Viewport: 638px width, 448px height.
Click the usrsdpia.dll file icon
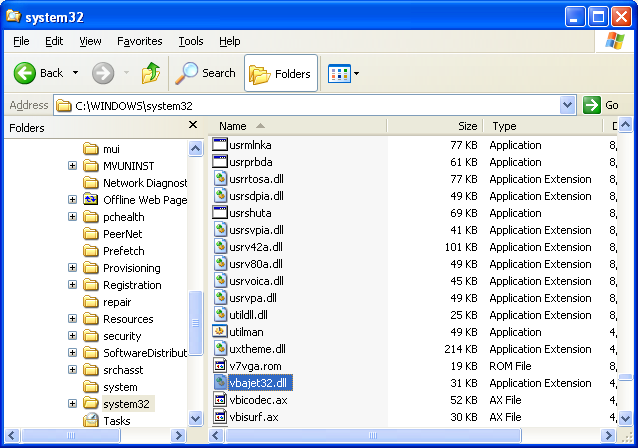coord(220,196)
